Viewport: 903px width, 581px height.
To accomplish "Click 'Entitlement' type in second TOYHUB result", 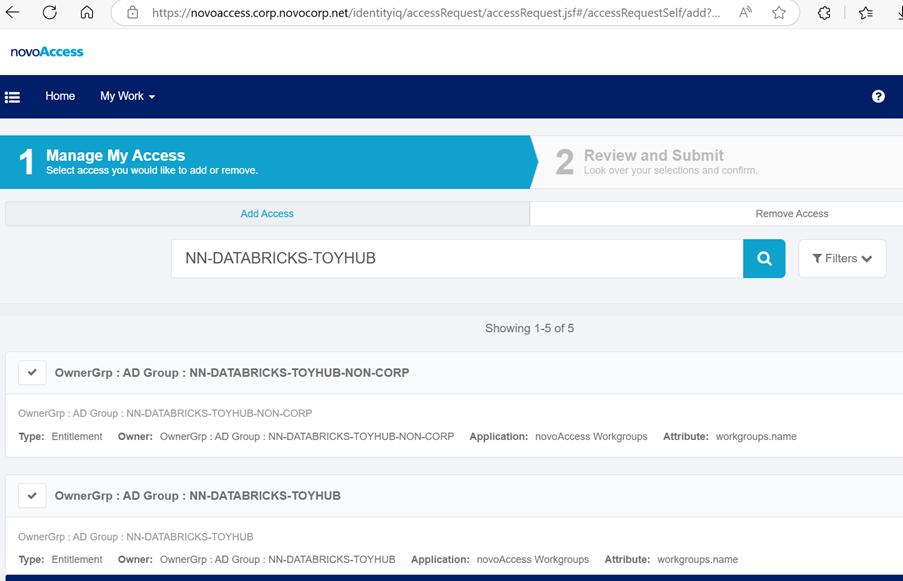I will pyautogui.click(x=77, y=560).
